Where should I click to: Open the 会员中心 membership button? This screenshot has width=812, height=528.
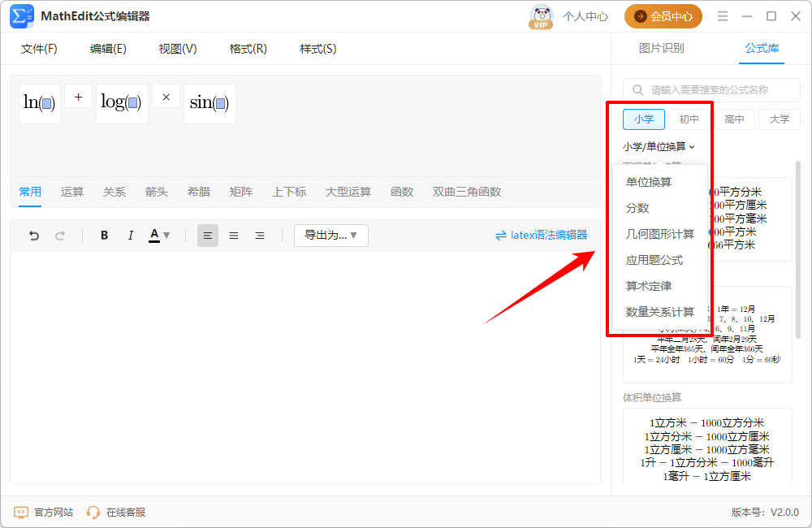[663, 16]
